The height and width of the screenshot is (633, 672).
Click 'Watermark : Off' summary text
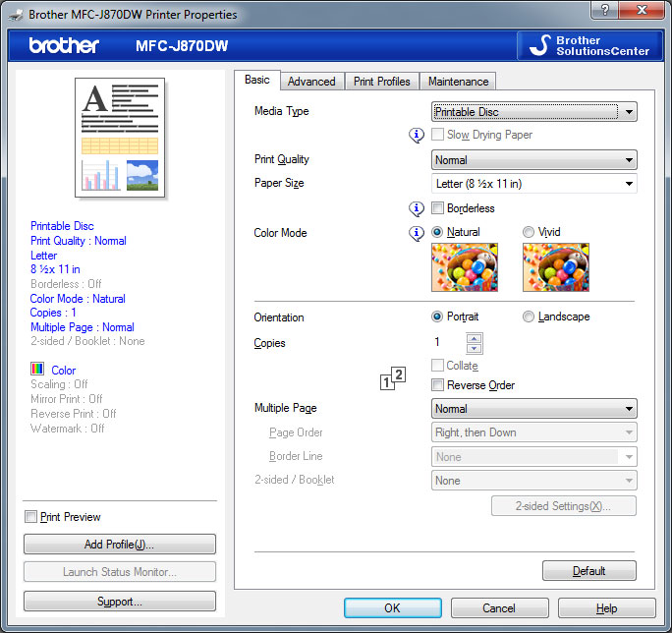[x=67, y=429]
